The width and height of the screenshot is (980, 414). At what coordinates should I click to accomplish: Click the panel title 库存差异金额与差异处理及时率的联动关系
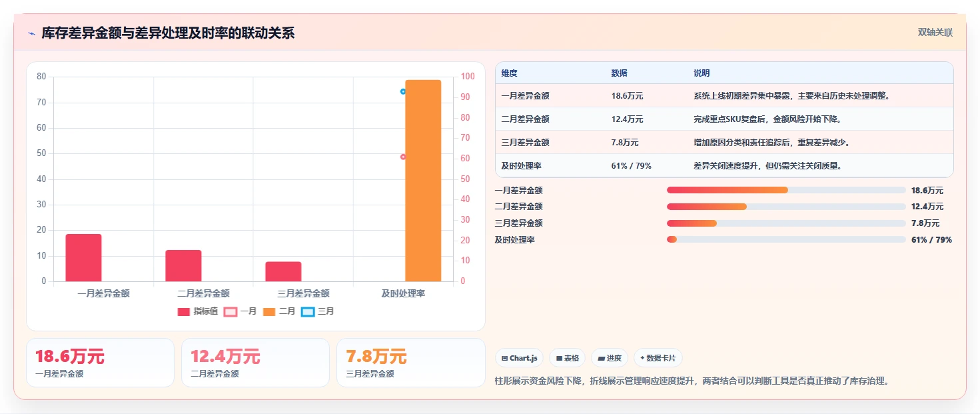[x=168, y=33]
